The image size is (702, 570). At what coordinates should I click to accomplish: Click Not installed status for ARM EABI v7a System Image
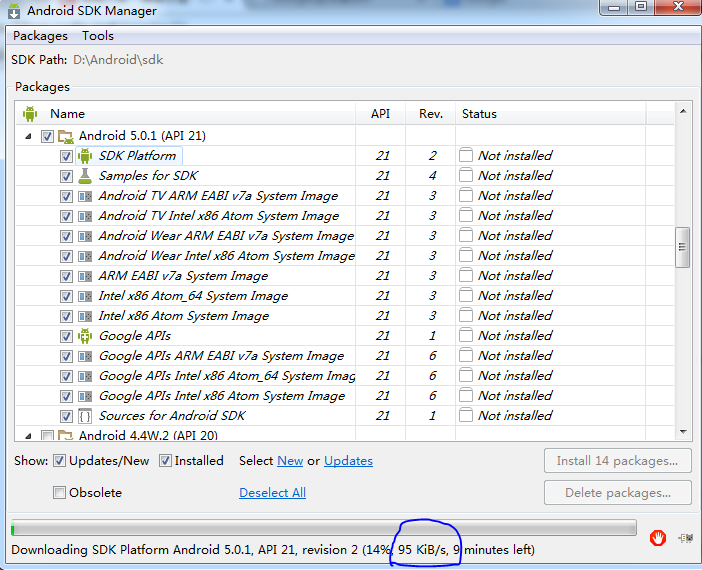point(515,276)
